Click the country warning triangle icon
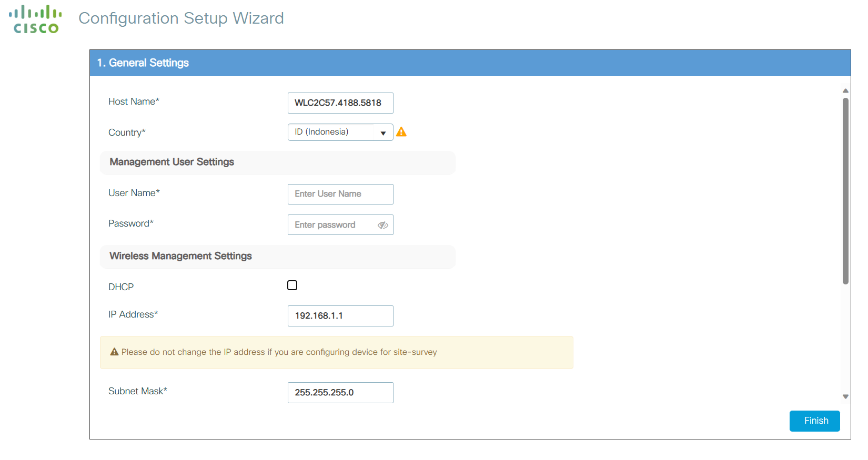Viewport: 868px width, 460px height. [401, 132]
